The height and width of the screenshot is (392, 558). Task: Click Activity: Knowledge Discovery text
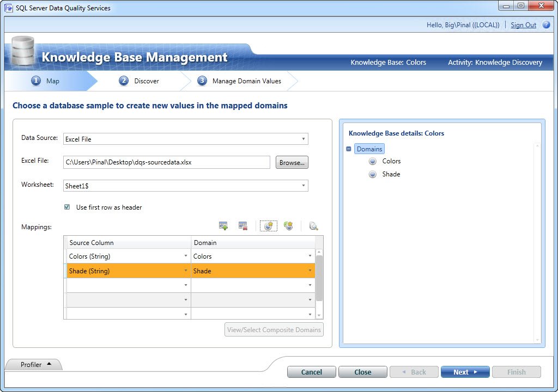point(495,62)
